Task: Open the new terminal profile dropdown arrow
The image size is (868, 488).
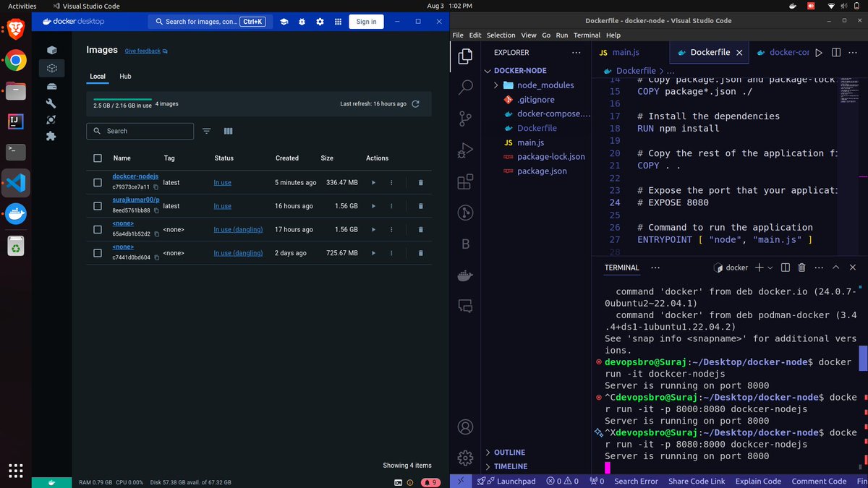Action: point(770,267)
